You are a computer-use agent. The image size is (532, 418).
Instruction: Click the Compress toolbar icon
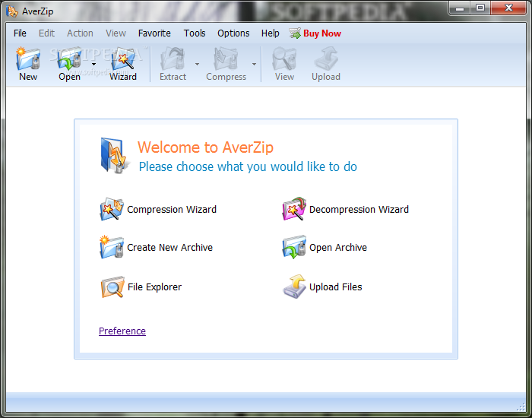pyautogui.click(x=226, y=59)
